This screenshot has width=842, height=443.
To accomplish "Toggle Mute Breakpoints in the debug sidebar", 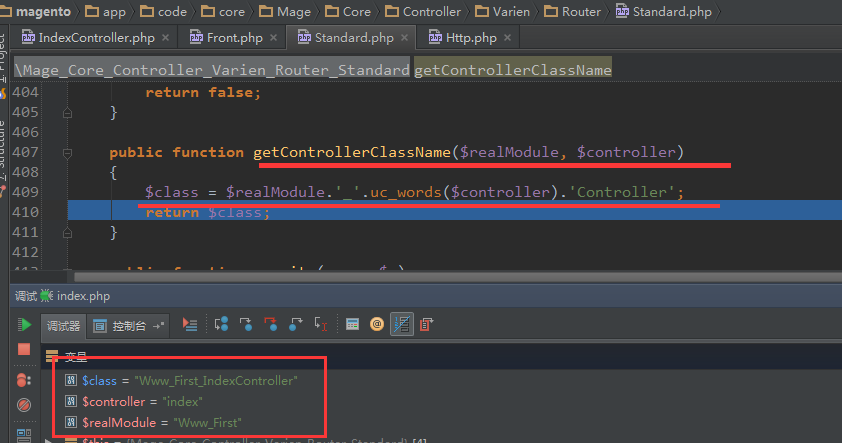I will 24,404.
